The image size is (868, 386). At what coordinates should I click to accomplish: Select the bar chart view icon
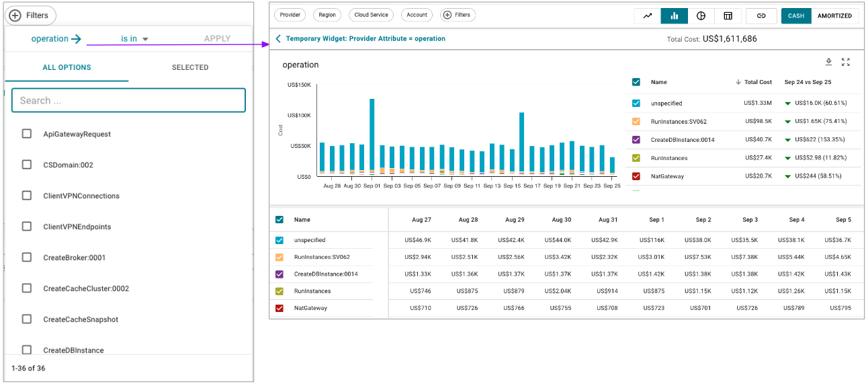[x=674, y=15]
